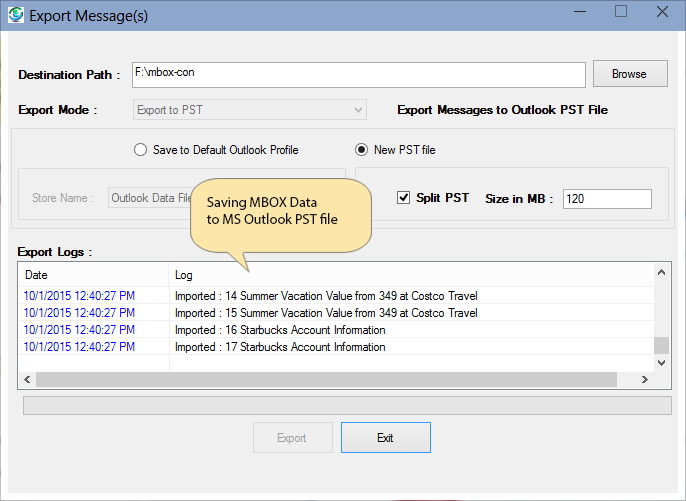
Task: Click the Export Message(s) app icon in title bar
Action: 16,14
